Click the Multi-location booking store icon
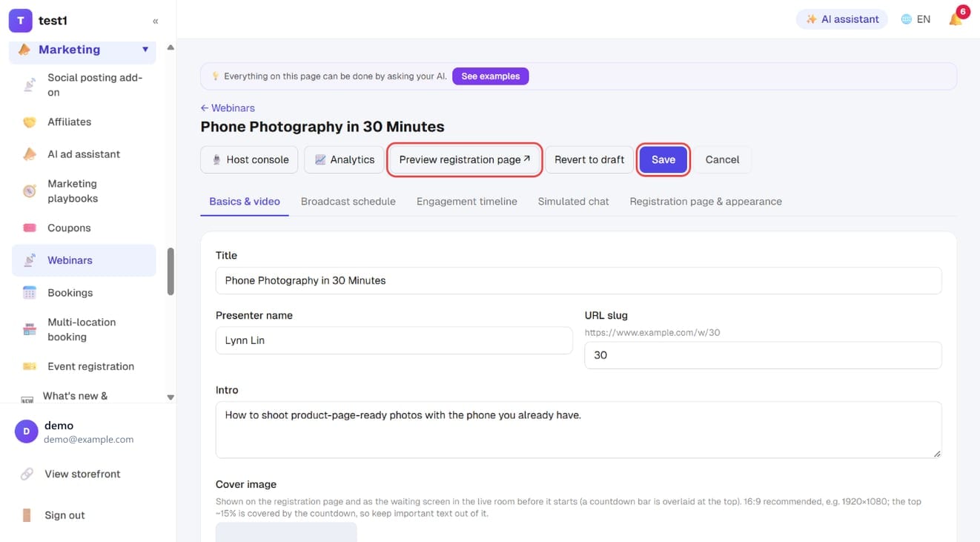The width and height of the screenshot is (980, 542). pyautogui.click(x=30, y=329)
